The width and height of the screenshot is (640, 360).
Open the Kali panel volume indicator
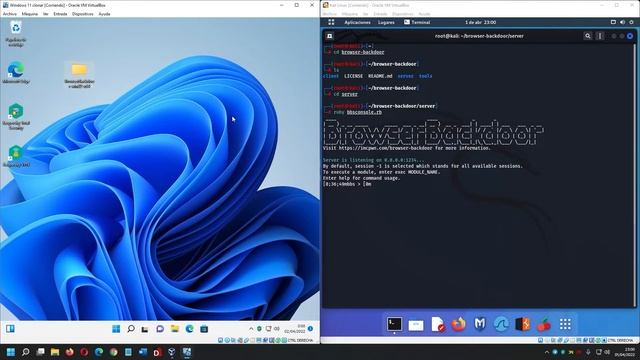622,22
